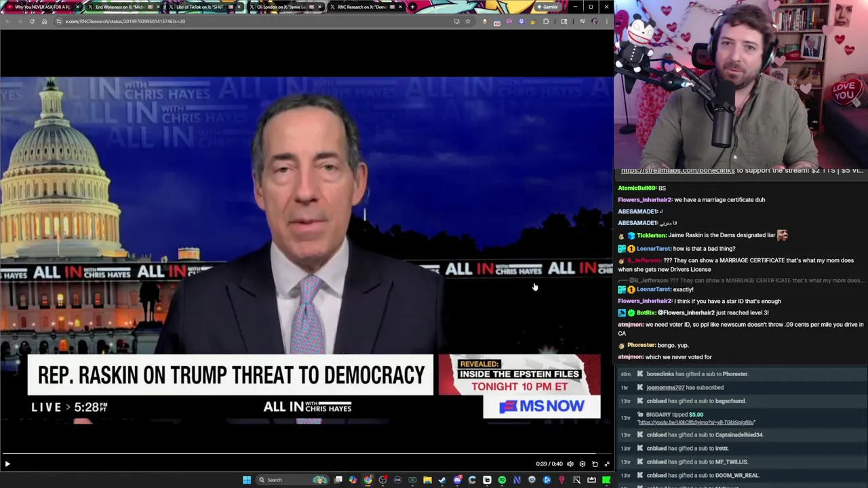This screenshot has width=868, height=488.
Task: Click the webcam feed of the streamer
Action: pos(741,83)
